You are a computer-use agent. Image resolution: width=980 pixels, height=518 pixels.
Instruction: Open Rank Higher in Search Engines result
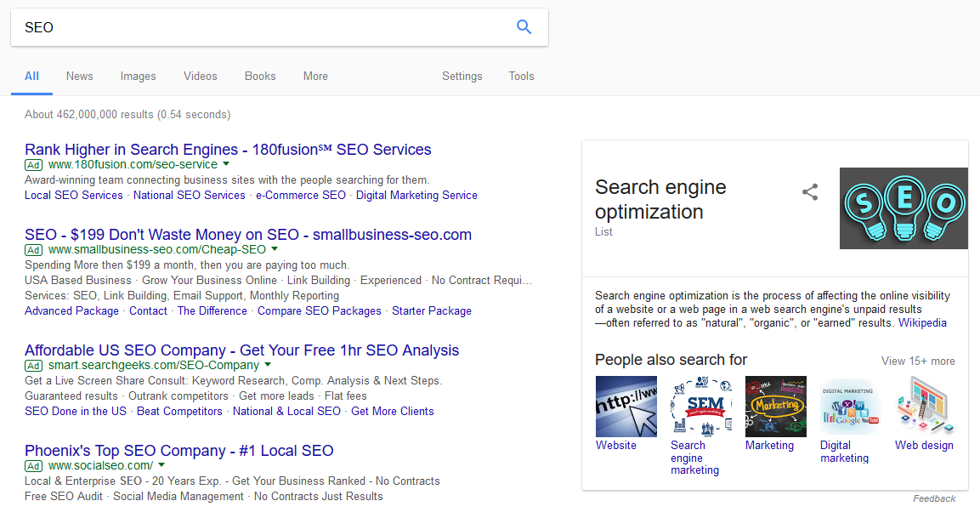click(x=228, y=150)
